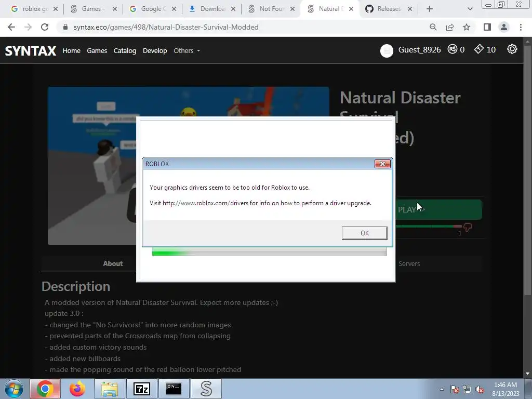Expand the tab search dropdown arrow
The height and width of the screenshot is (399, 532).
point(470,9)
